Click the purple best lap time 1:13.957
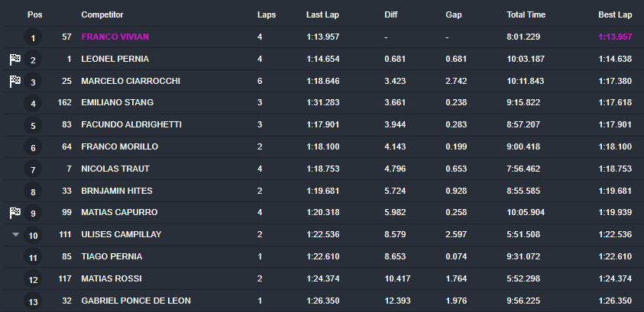Viewport: 644px width, 312px height. (x=615, y=37)
